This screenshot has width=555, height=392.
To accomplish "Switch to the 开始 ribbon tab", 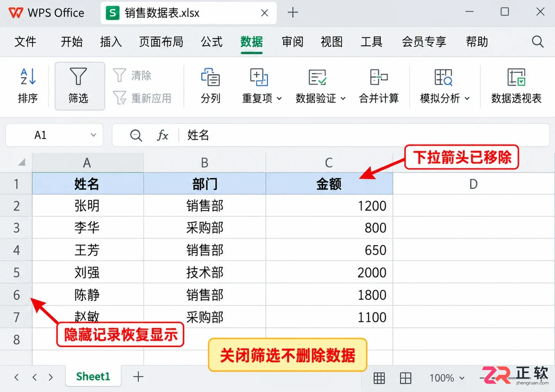I will point(72,42).
